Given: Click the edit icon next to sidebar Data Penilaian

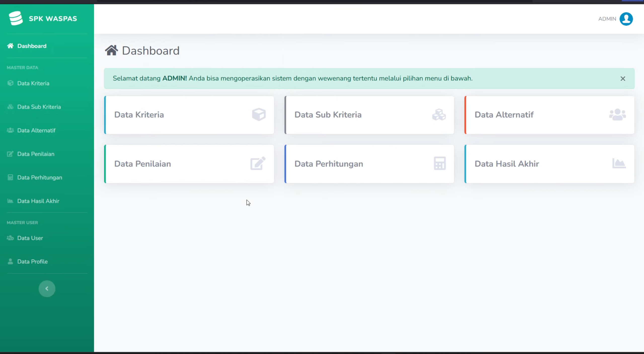Looking at the screenshot, I should (x=10, y=154).
